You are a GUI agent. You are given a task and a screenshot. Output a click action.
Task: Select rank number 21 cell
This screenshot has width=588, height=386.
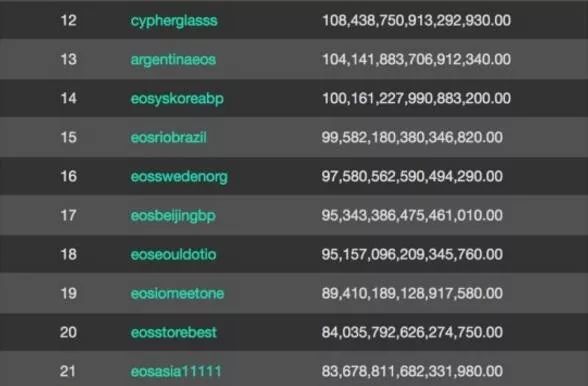(x=68, y=371)
